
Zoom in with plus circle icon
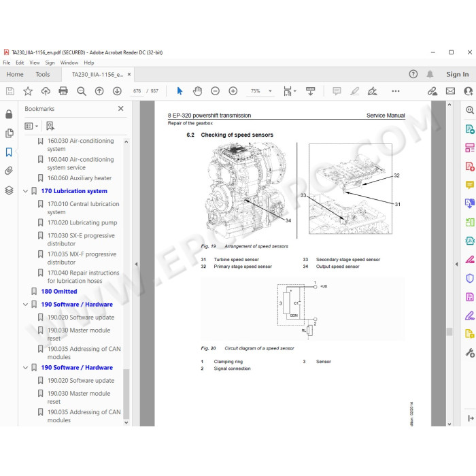click(x=233, y=91)
